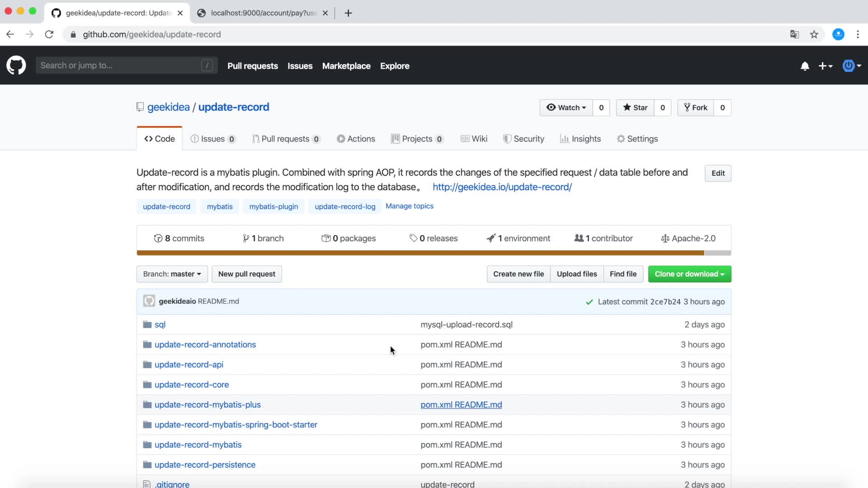Click the green commit status checkmark
The image size is (868, 488).
pyautogui.click(x=589, y=302)
